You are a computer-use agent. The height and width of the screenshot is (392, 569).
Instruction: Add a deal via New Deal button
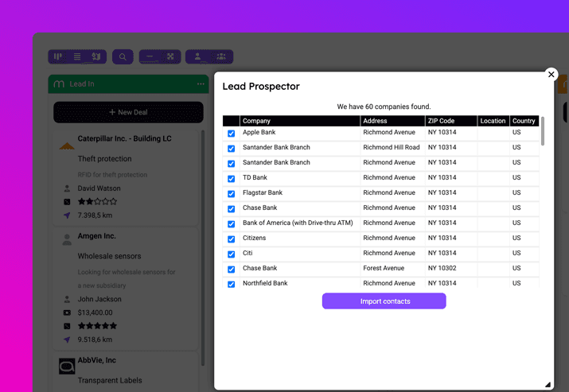click(x=128, y=112)
